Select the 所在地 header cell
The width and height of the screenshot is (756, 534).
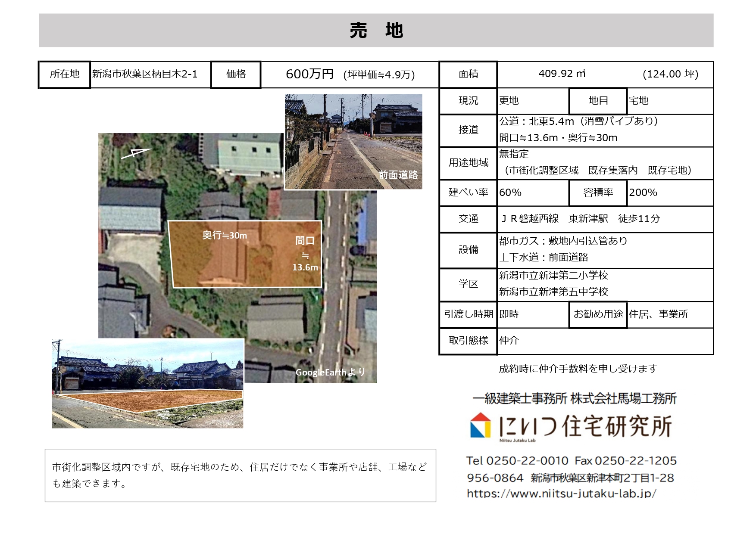click(64, 75)
